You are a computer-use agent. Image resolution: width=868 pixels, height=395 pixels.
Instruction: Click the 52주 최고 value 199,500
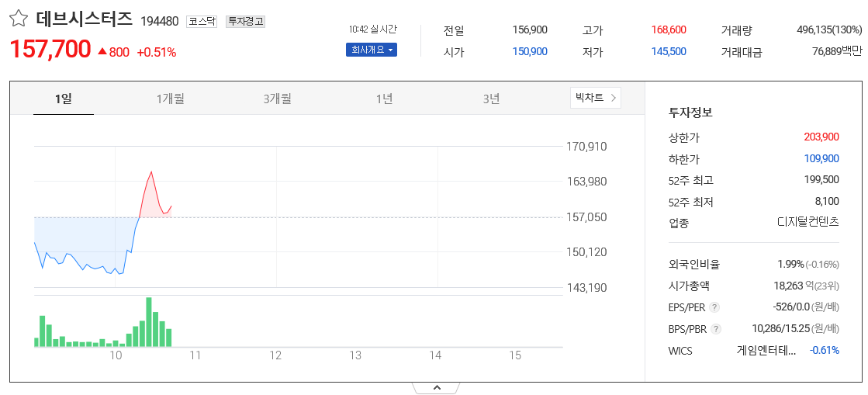click(x=821, y=179)
